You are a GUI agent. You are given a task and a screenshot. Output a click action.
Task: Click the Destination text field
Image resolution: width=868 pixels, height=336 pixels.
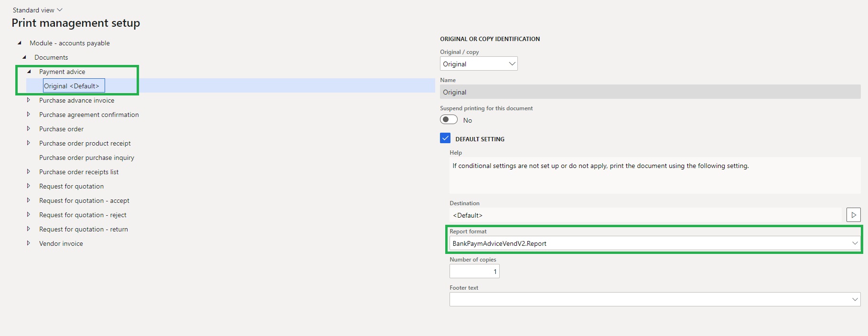click(645, 215)
